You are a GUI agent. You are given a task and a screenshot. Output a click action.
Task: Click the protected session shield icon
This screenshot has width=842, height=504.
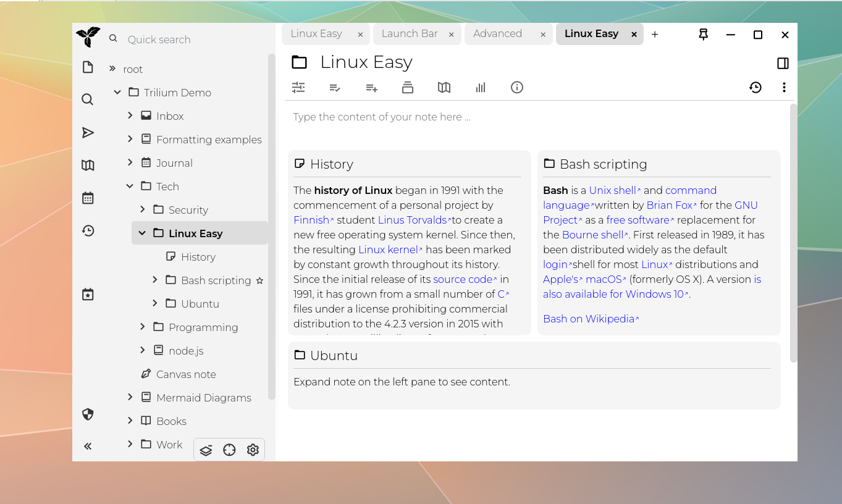(x=88, y=414)
